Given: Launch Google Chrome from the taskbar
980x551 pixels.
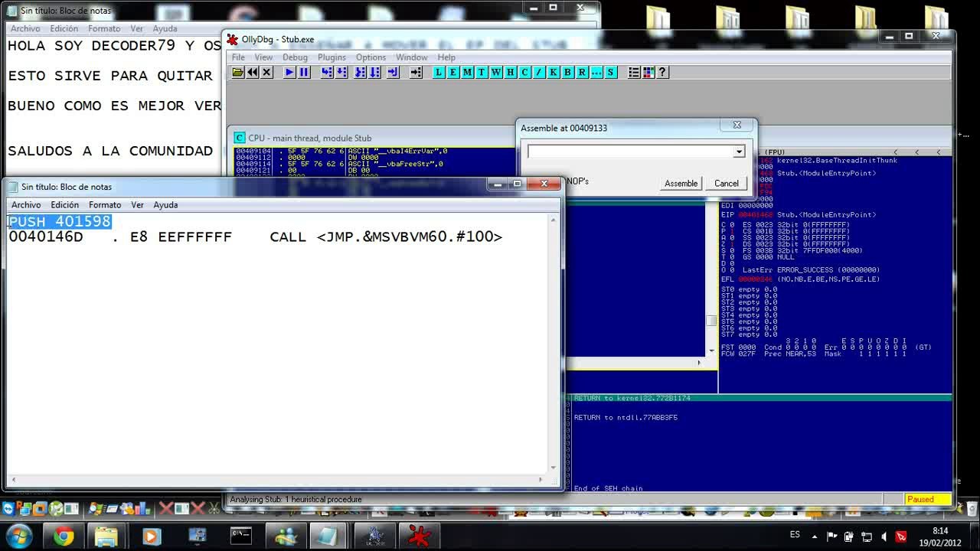Looking at the screenshot, I should (x=64, y=536).
